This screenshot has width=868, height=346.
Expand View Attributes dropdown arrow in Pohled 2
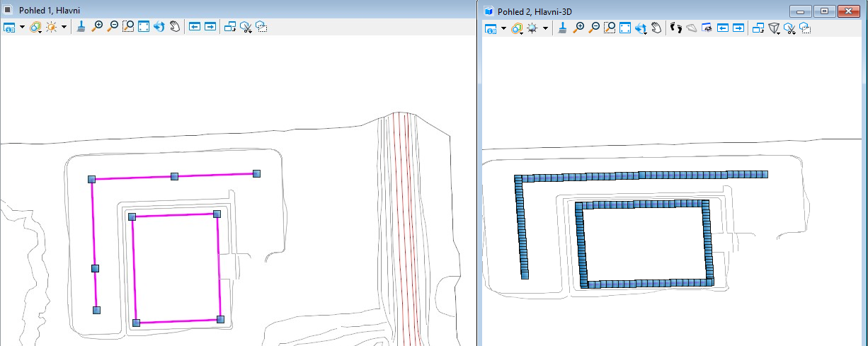[503, 28]
